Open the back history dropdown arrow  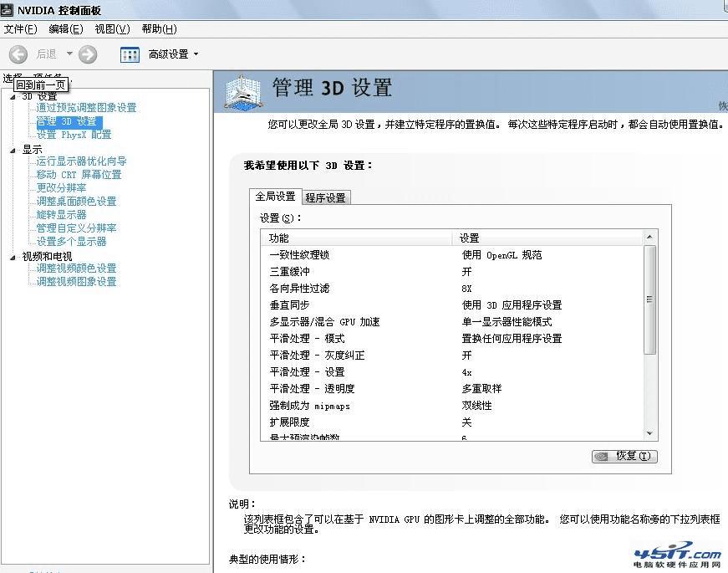pyautogui.click(x=69, y=54)
